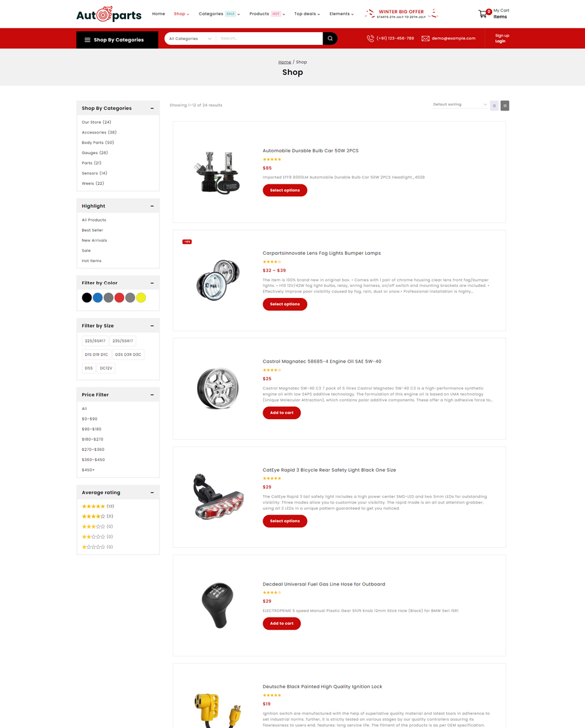Click the product search input field

coord(269,38)
